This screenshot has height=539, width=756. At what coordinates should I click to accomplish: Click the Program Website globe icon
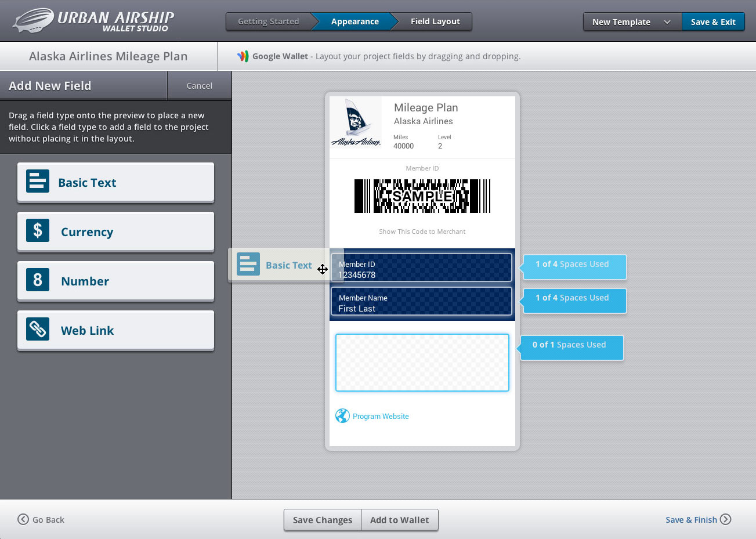[342, 416]
